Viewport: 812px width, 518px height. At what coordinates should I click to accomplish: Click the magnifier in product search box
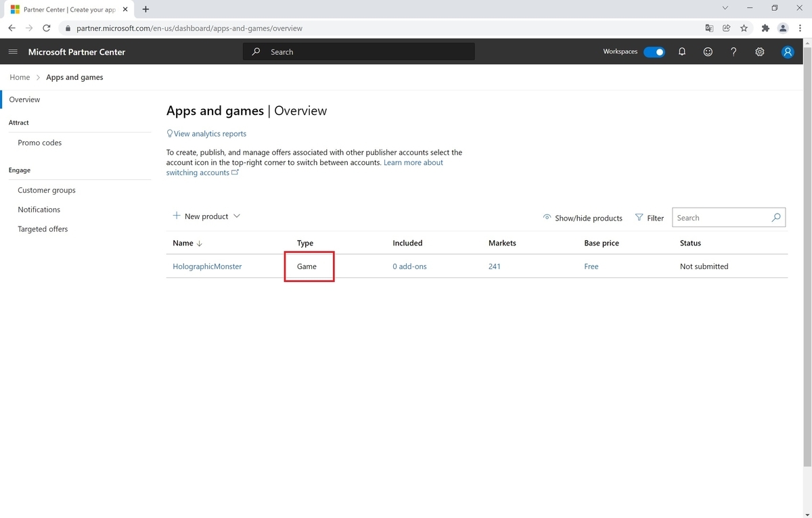(776, 218)
